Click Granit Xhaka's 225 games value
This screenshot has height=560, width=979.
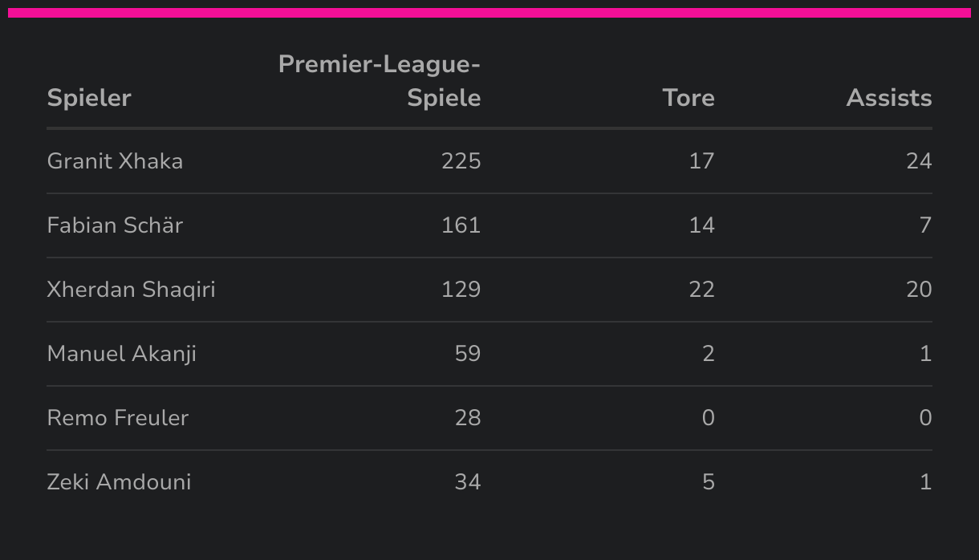coord(461,161)
